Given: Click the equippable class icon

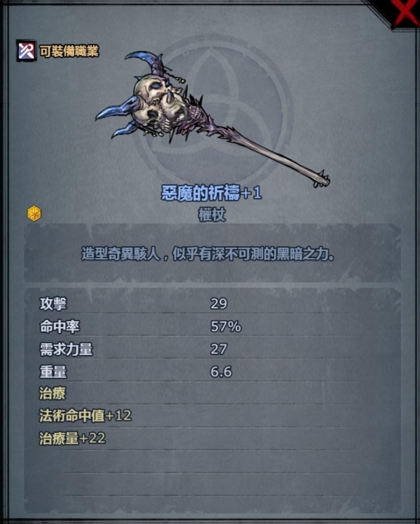Looking at the screenshot, I should pyautogui.click(x=26, y=51).
